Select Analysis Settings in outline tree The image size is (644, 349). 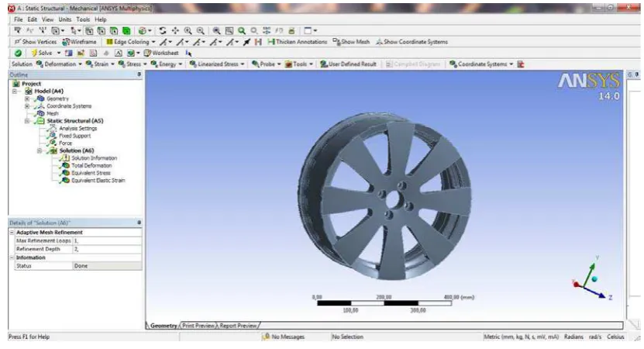77,129
